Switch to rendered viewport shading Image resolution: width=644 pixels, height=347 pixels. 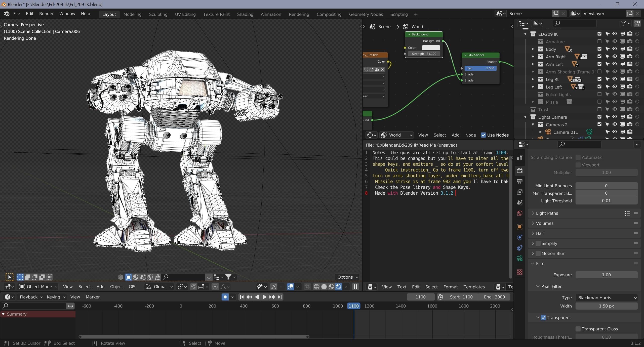pyautogui.click(x=339, y=287)
